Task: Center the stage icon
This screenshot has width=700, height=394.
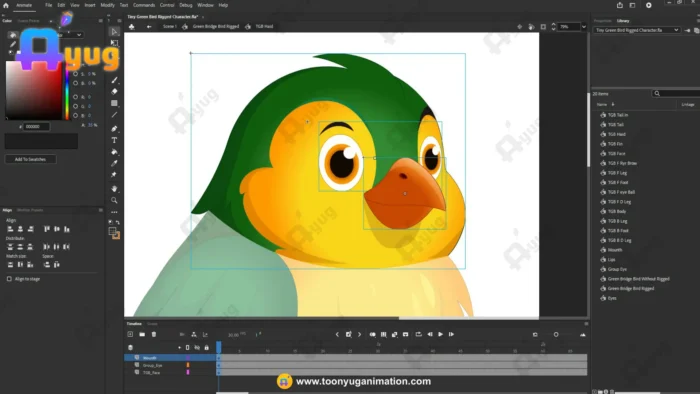Action: pyautogui.click(x=520, y=27)
